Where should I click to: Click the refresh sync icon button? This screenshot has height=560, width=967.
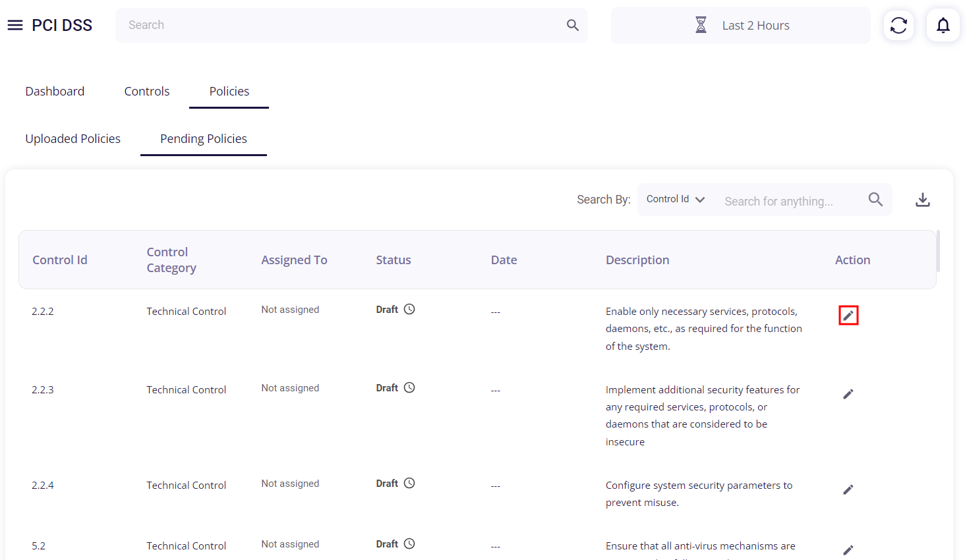[898, 25]
